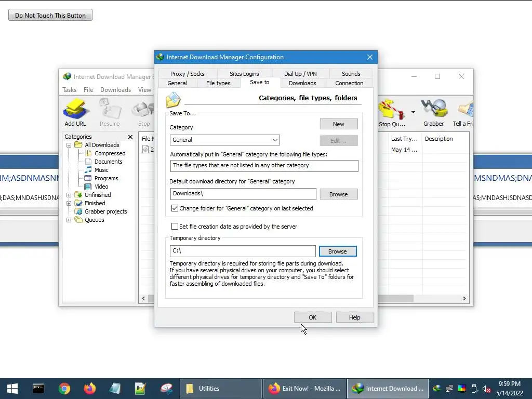This screenshot has width=532, height=399.
Task: Click OK to confirm configuration
Action: pos(312,317)
